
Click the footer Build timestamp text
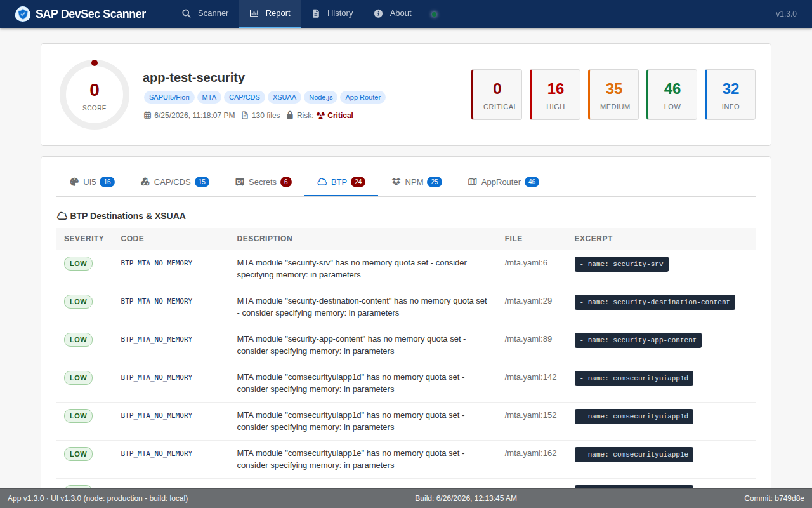point(466,498)
